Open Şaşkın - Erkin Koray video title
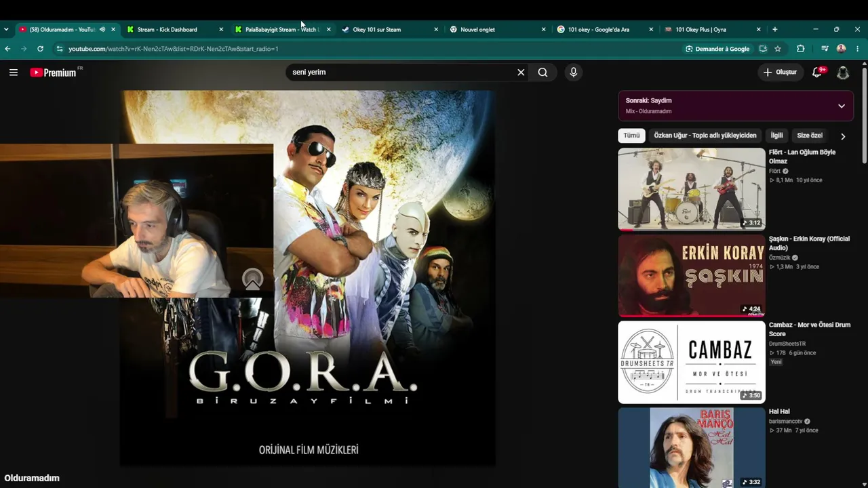 809,243
